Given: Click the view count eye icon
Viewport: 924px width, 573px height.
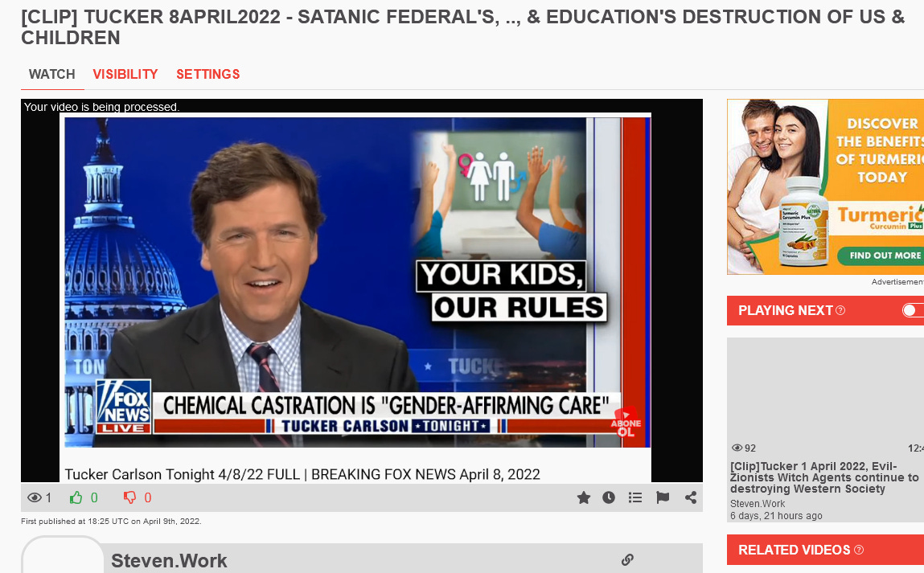Looking at the screenshot, I should tap(35, 497).
